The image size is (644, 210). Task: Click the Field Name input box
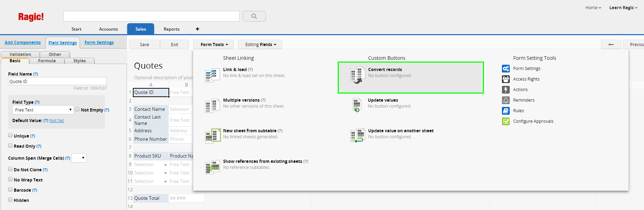[x=57, y=81]
